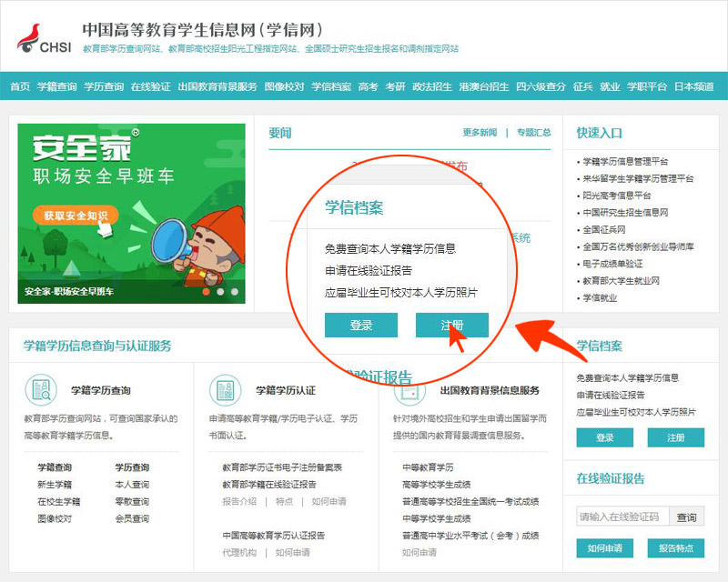Visit 教育部大学生就业网 quick link
The height and width of the screenshot is (582, 728).
[622, 281]
